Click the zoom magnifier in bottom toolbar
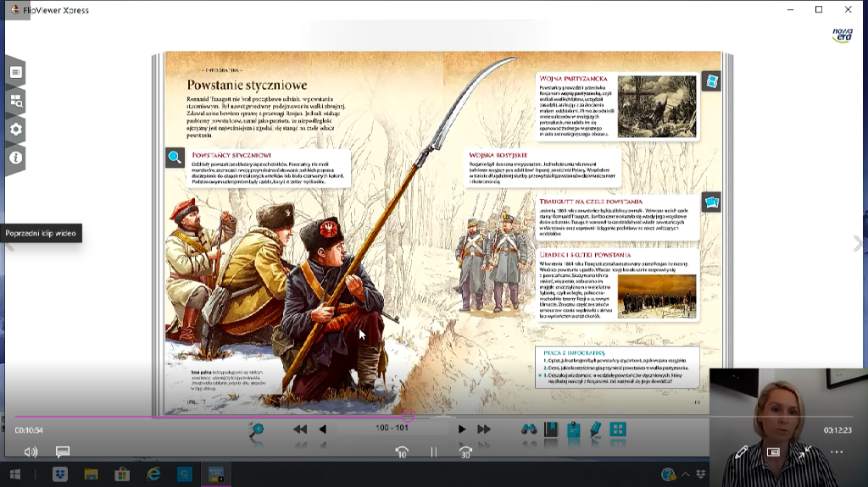This screenshot has width=868, height=487. click(x=255, y=430)
